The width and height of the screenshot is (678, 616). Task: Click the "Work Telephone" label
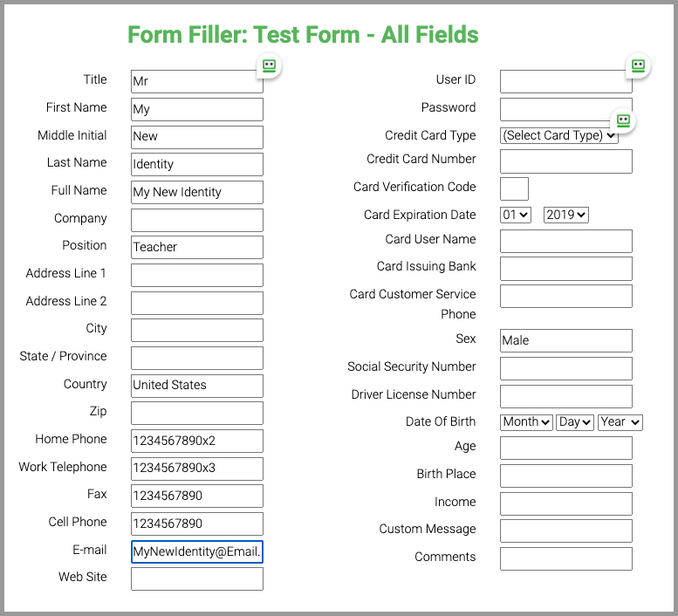click(x=63, y=467)
